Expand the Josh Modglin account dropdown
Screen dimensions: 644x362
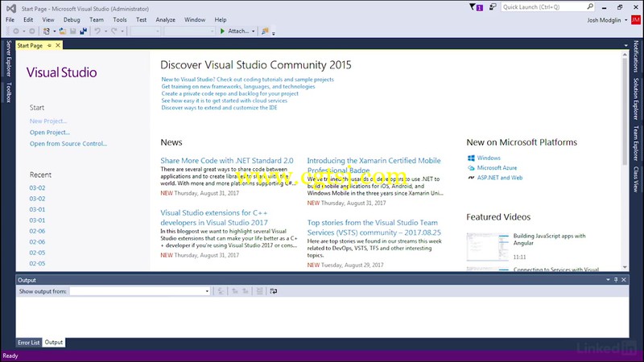point(626,20)
